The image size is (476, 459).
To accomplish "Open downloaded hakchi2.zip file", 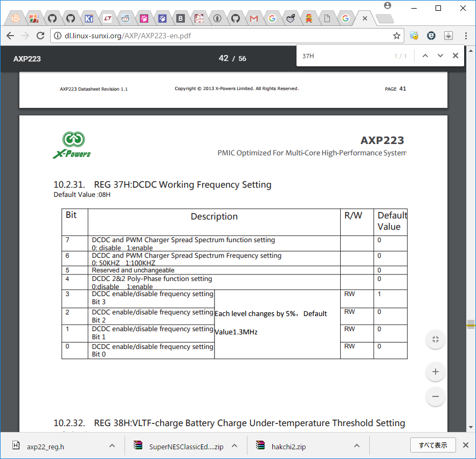I will tap(288, 447).
